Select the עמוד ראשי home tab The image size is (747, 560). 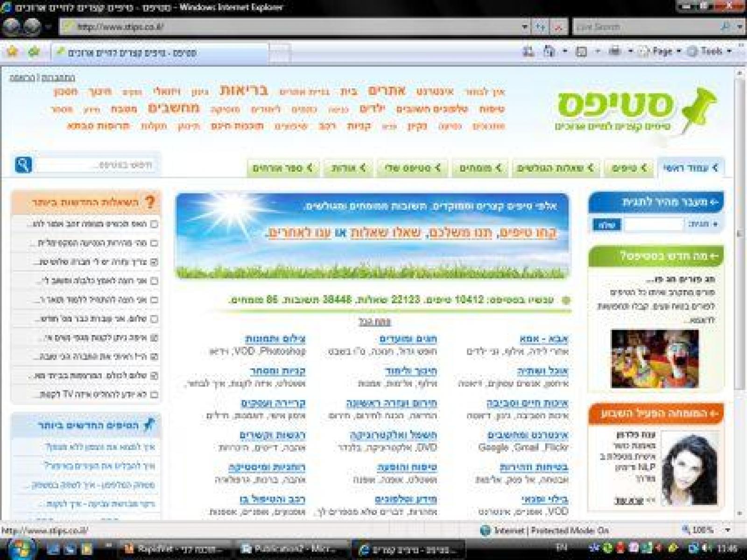point(690,168)
